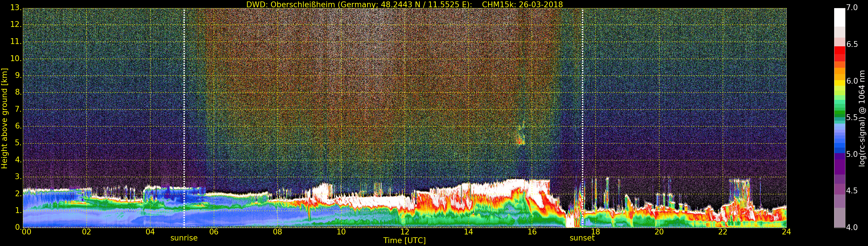Click the '6.' height tick label
Screen dimensions: 868x246
(18, 126)
